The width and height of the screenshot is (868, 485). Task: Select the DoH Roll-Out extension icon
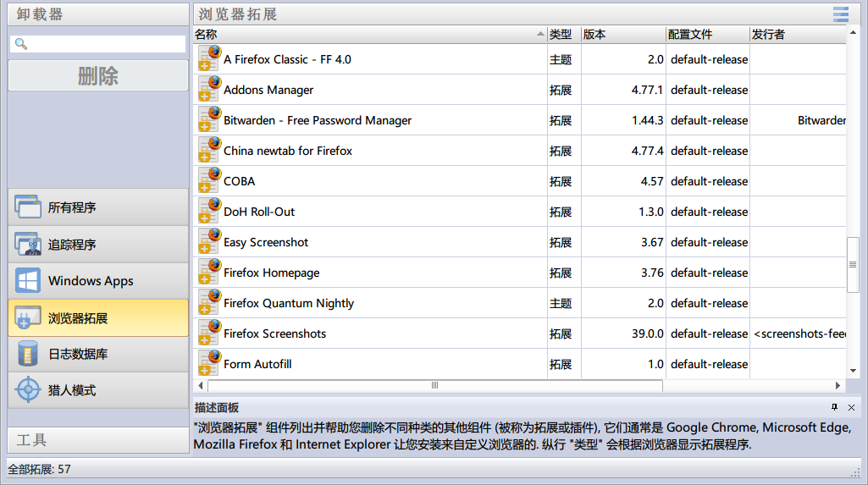coord(209,211)
